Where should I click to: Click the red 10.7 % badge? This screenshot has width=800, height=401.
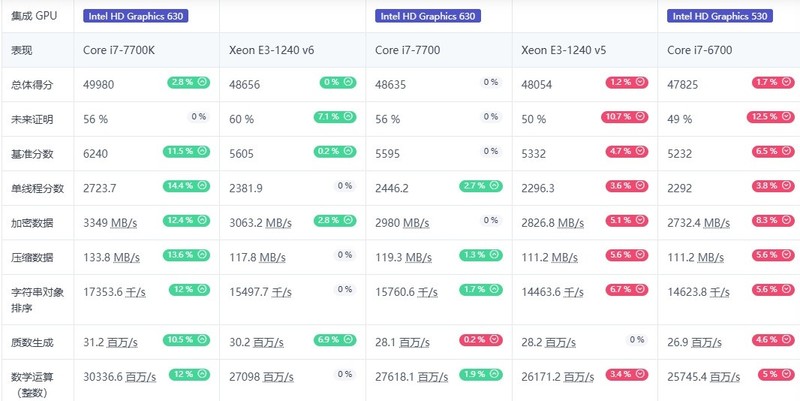624,117
